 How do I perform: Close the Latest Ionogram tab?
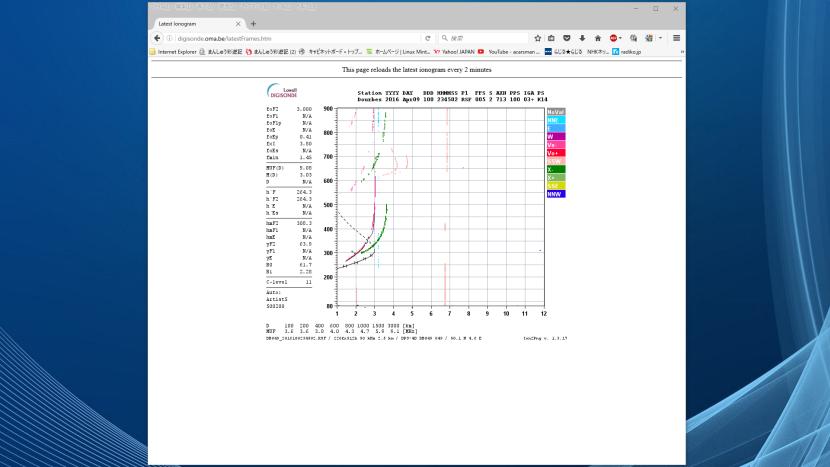(x=238, y=23)
